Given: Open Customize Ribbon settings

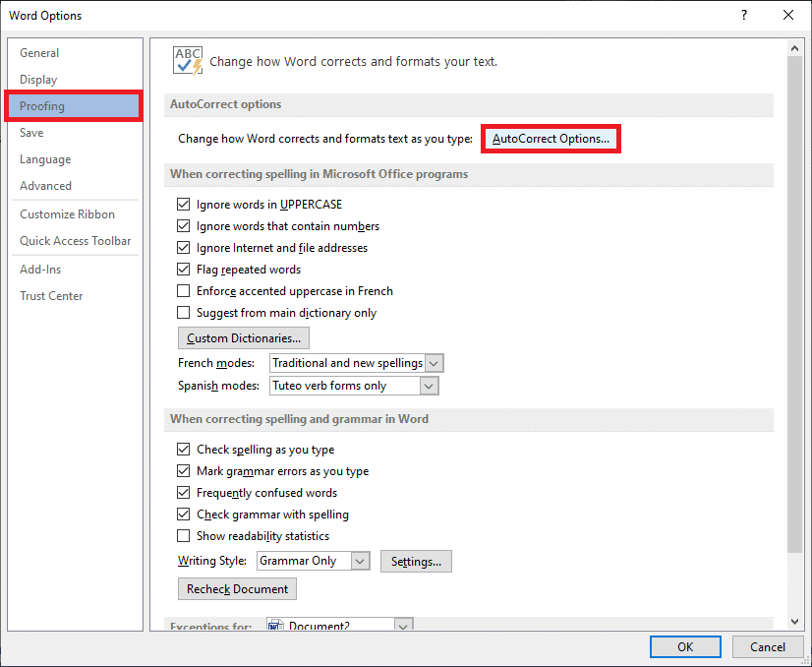Looking at the screenshot, I should coord(75,214).
